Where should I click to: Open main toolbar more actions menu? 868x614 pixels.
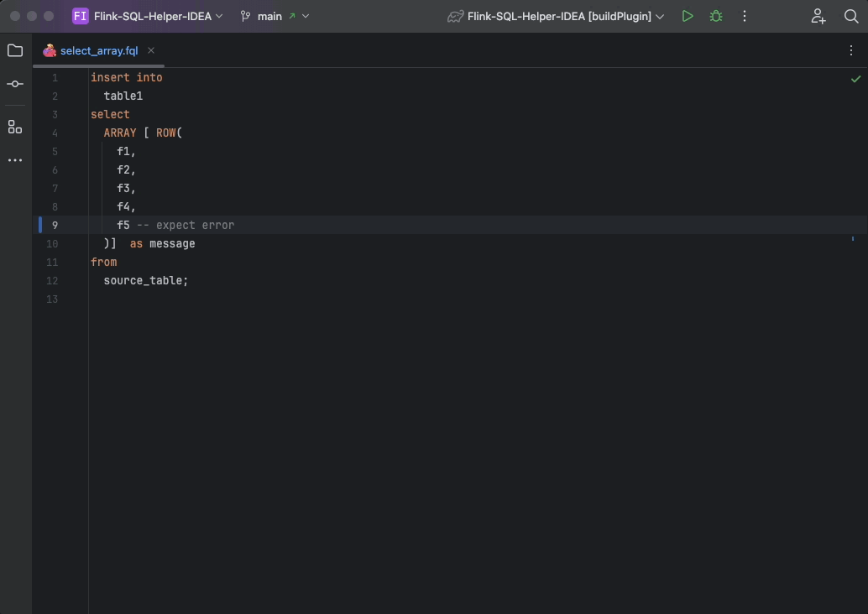(744, 16)
